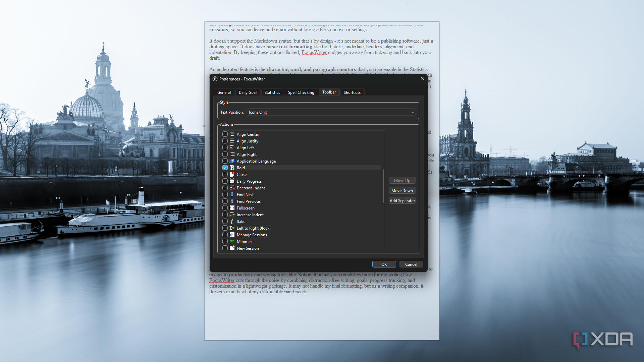
Task: Click the Cancel button
Action: [411, 264]
